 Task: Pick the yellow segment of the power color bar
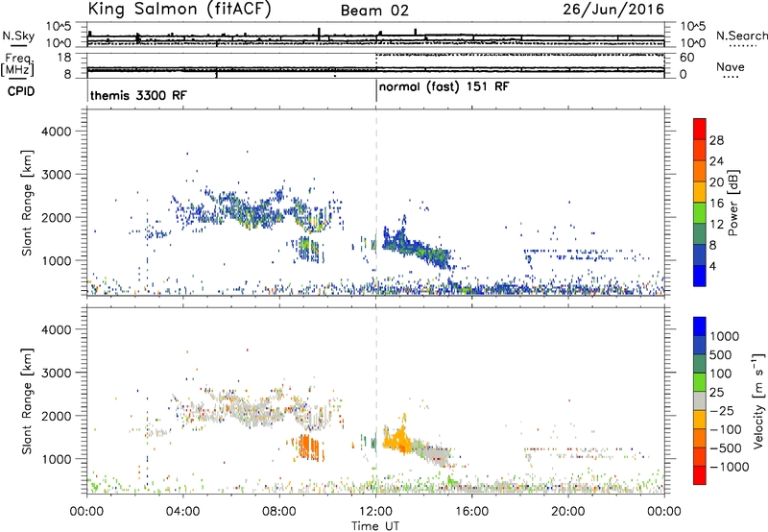click(700, 191)
